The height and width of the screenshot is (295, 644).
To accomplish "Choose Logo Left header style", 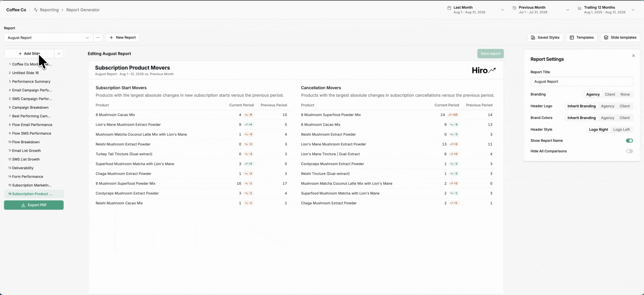I will point(621,130).
